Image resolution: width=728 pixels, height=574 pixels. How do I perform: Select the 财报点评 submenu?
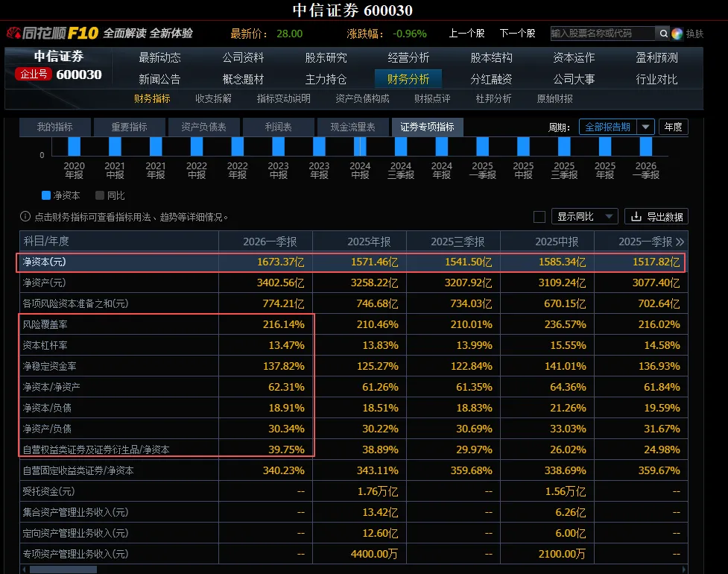(x=432, y=99)
